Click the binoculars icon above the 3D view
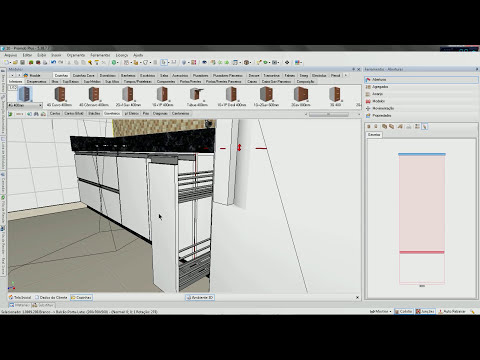 (x=36, y=114)
